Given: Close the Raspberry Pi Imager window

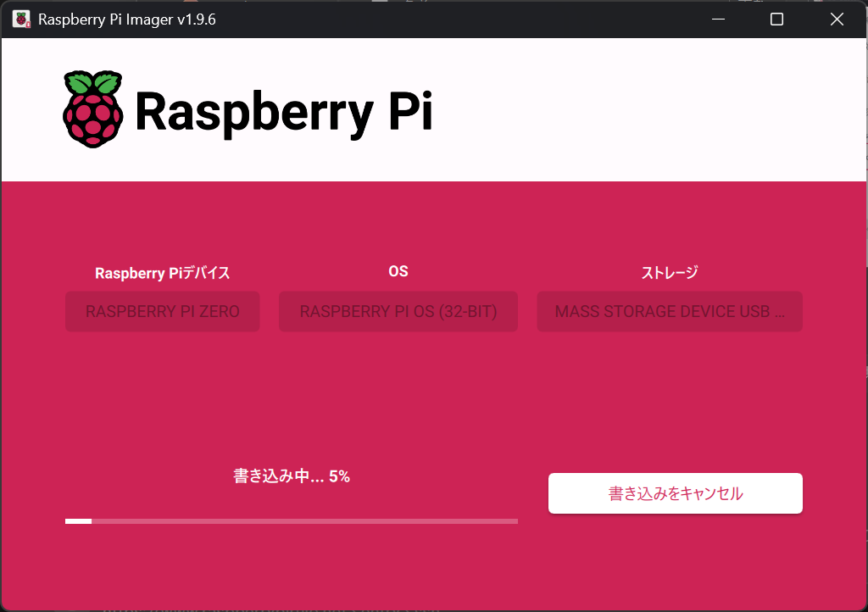Looking at the screenshot, I should point(836,19).
